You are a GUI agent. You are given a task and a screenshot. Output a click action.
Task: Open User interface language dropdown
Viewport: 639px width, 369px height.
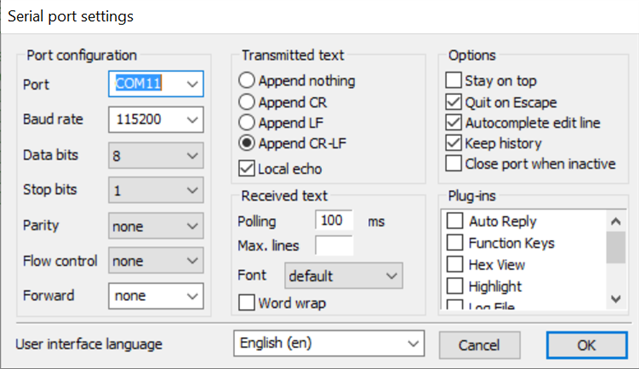click(x=329, y=343)
